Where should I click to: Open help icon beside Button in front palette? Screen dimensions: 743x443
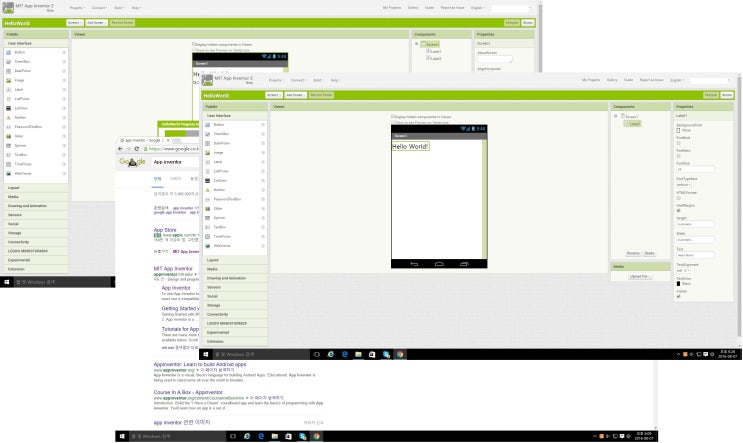[x=263, y=125]
